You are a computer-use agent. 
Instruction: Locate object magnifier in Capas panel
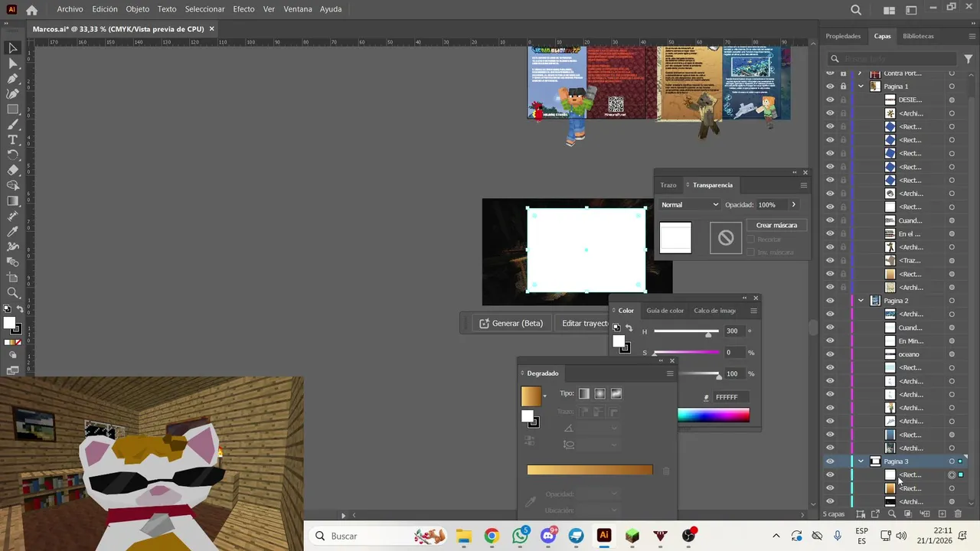point(891,514)
